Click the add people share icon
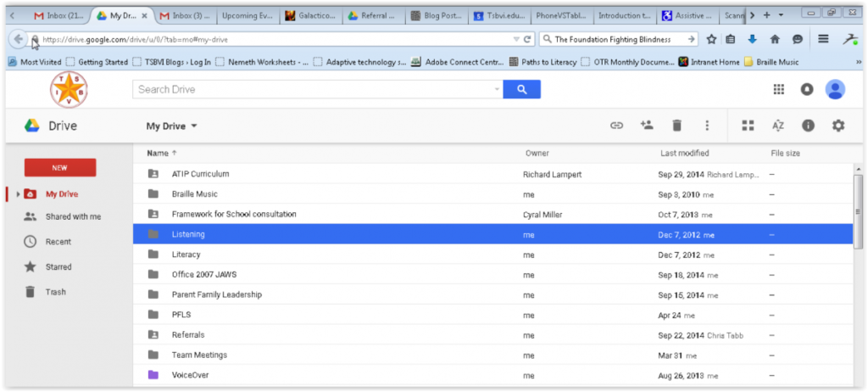Image resolution: width=868 pixels, height=392 pixels. point(647,126)
